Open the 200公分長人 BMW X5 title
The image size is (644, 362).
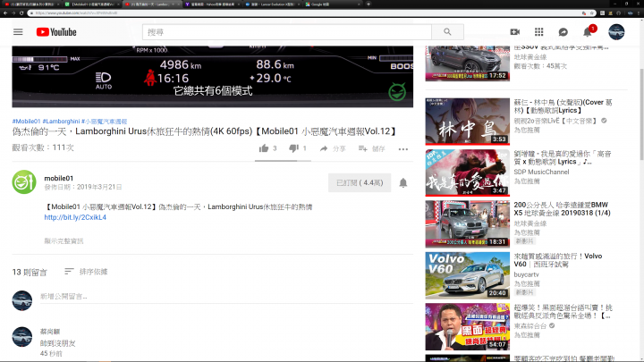tap(563, 209)
